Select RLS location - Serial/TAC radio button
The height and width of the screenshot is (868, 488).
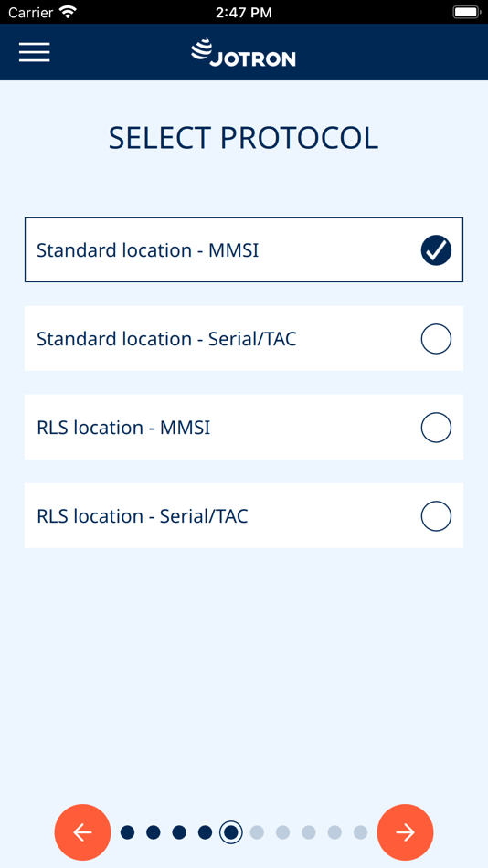436,516
